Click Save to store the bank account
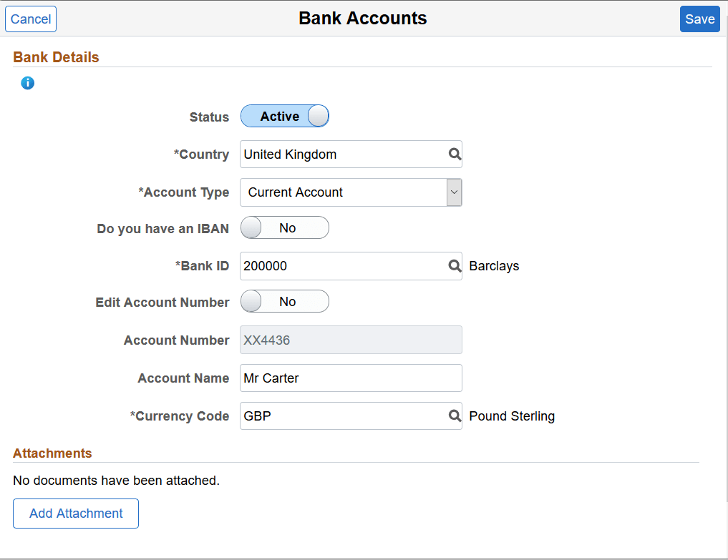The height and width of the screenshot is (560, 728). coord(699,19)
